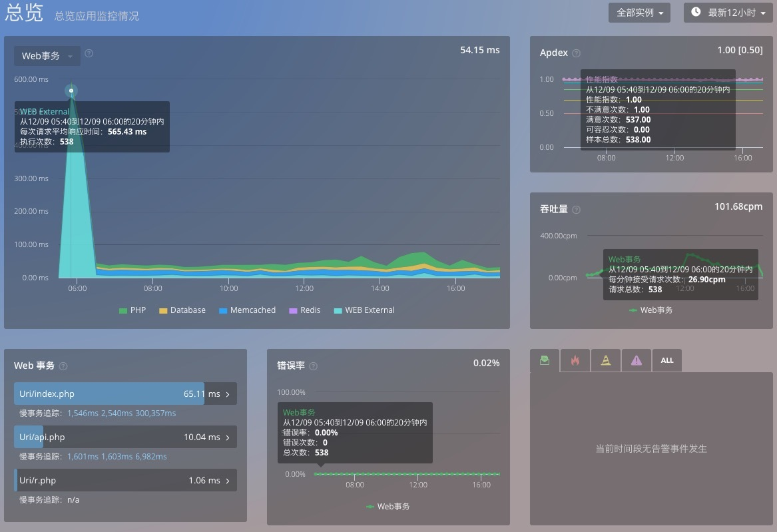This screenshot has height=532, width=777.
Task: Open the 300,357ms slow trace link
Action: coord(156,413)
